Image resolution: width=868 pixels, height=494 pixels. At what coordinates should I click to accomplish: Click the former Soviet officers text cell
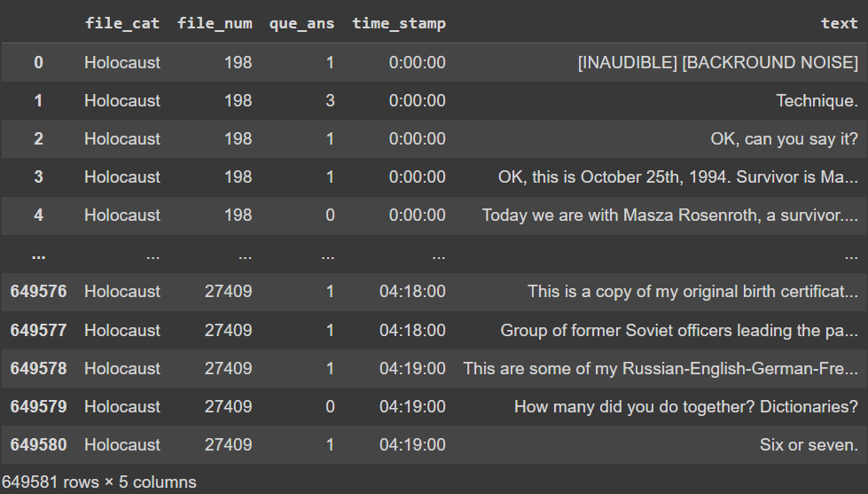pyautogui.click(x=678, y=330)
